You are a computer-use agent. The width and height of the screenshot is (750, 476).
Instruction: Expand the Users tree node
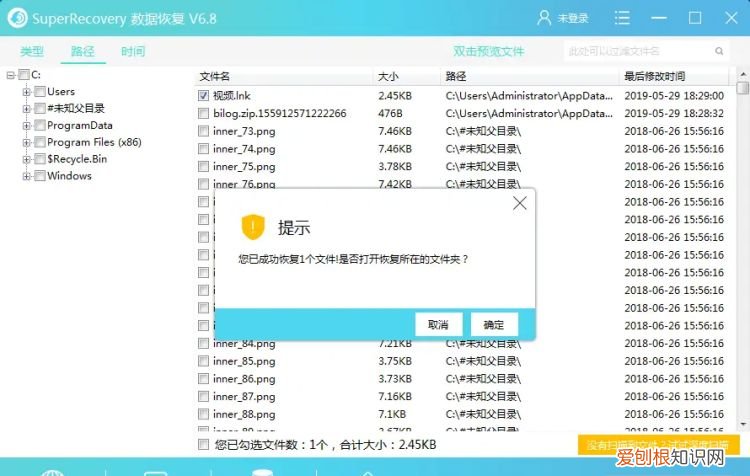[27, 92]
